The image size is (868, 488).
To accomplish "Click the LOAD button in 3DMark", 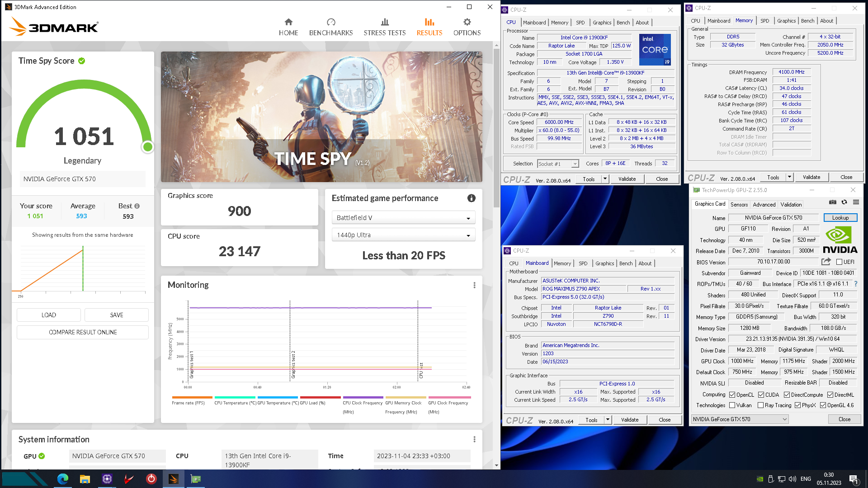I will [49, 315].
